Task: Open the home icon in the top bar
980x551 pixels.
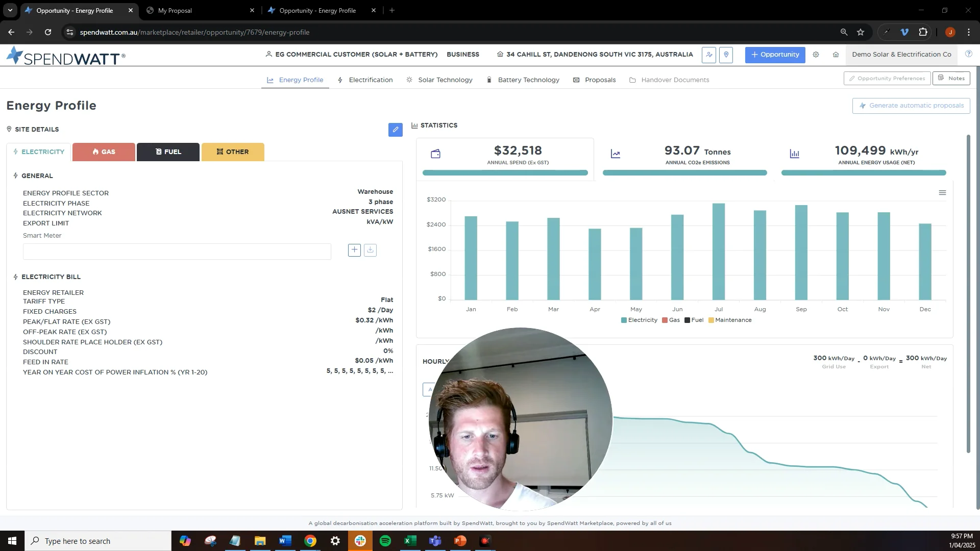Action: pos(836,55)
